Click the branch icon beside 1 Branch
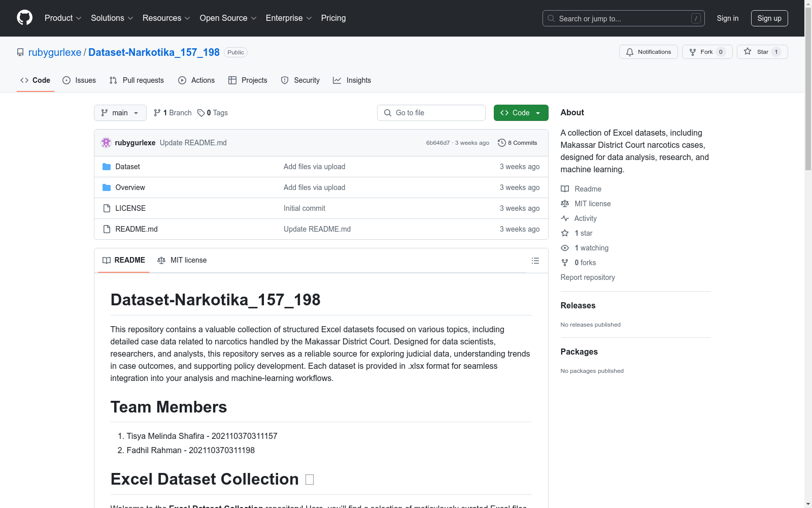Viewport: 812px width, 508px height. (157, 113)
